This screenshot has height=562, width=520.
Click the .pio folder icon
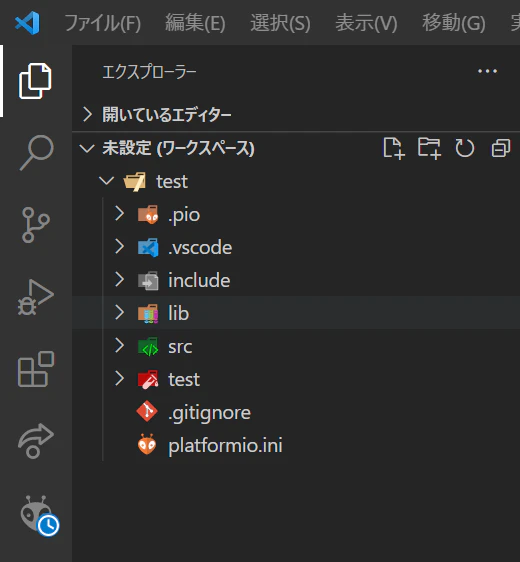148,214
